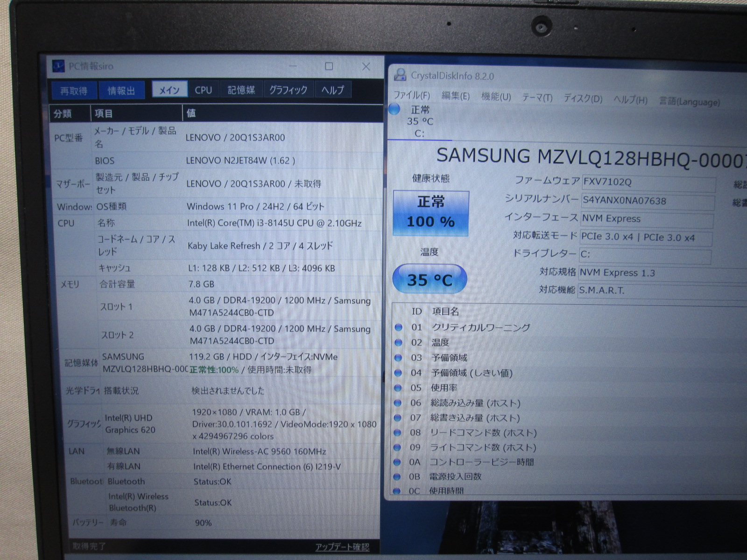Click the アップデート確認 link

coord(342,547)
